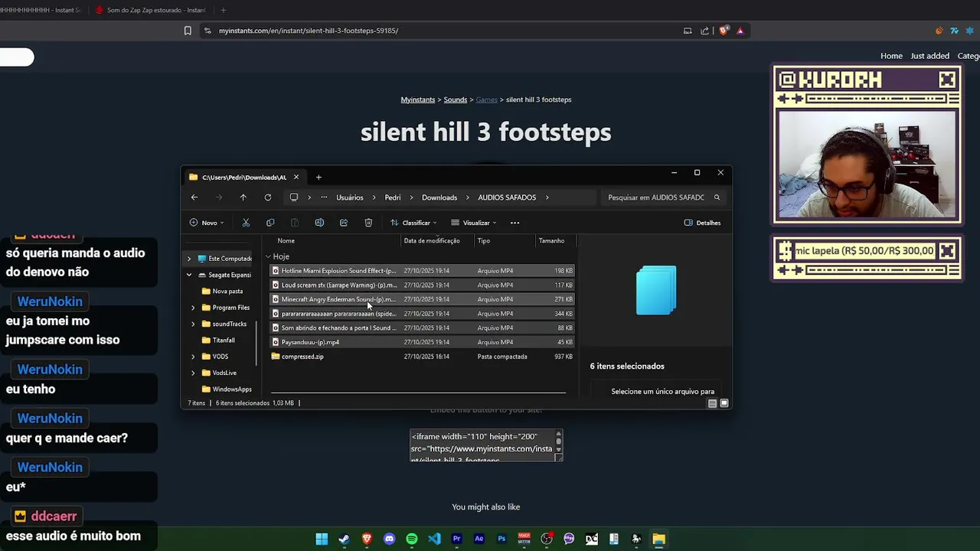Select Hotline Miami Explosion Sound Effect file
This screenshot has width=980, height=551.
423,271
